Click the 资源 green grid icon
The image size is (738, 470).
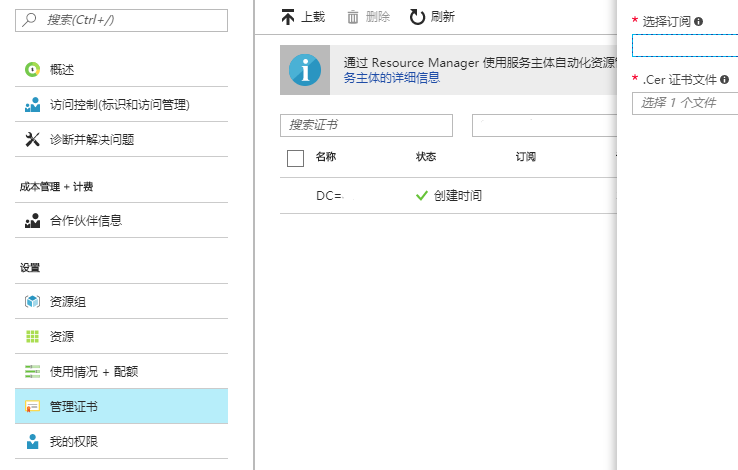(x=32, y=336)
